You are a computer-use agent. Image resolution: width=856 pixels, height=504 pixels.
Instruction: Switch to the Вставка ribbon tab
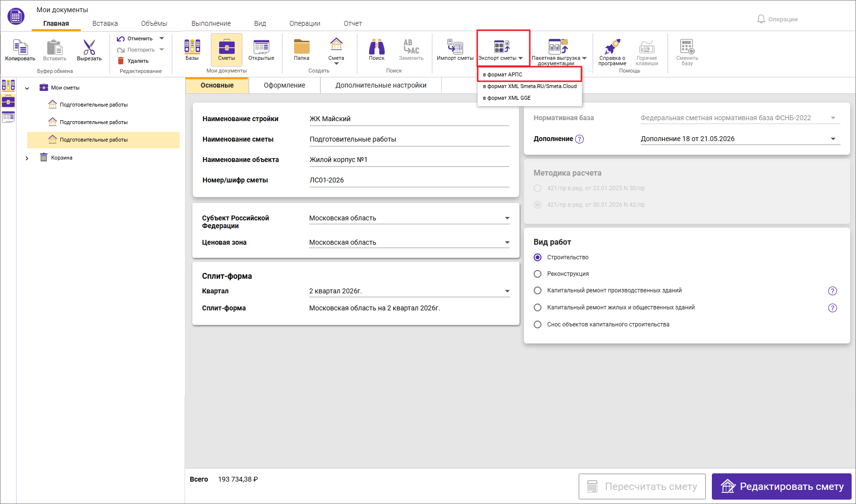tap(105, 23)
